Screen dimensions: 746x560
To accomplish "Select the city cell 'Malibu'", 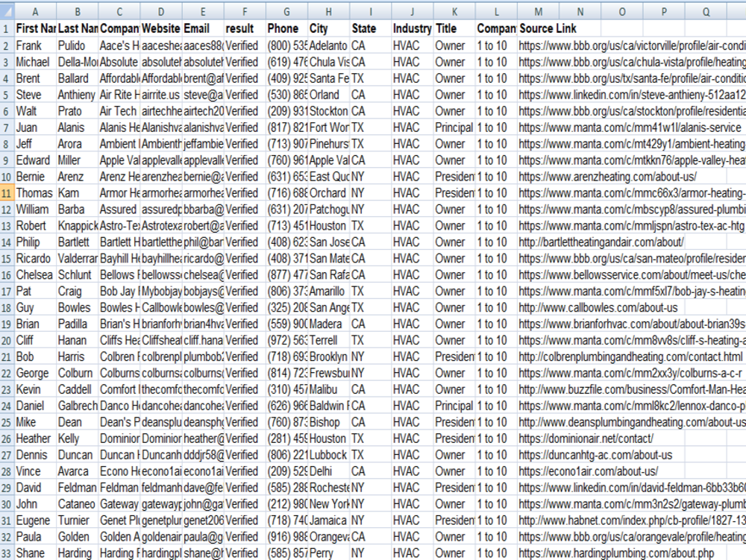I will 329,390.
